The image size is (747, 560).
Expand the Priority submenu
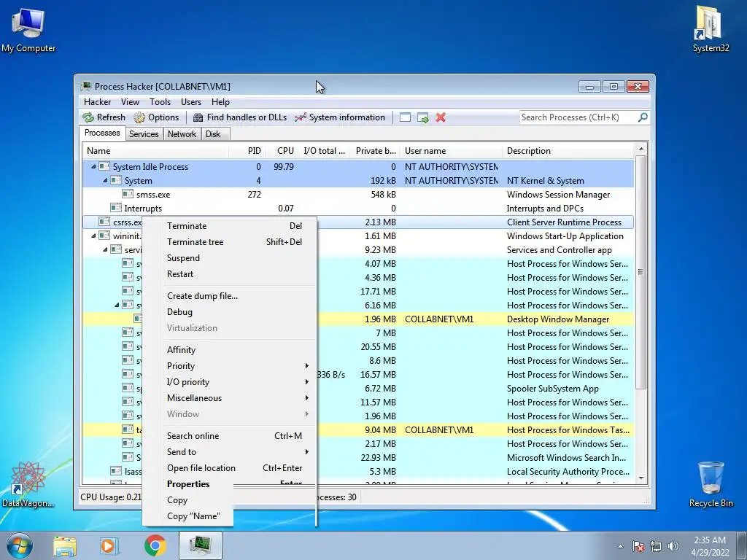click(x=238, y=366)
